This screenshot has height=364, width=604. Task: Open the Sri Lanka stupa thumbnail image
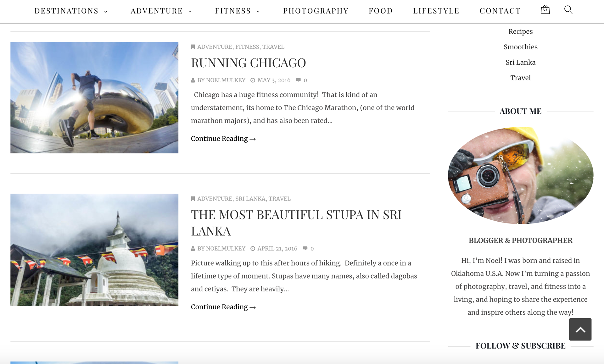coord(94,250)
